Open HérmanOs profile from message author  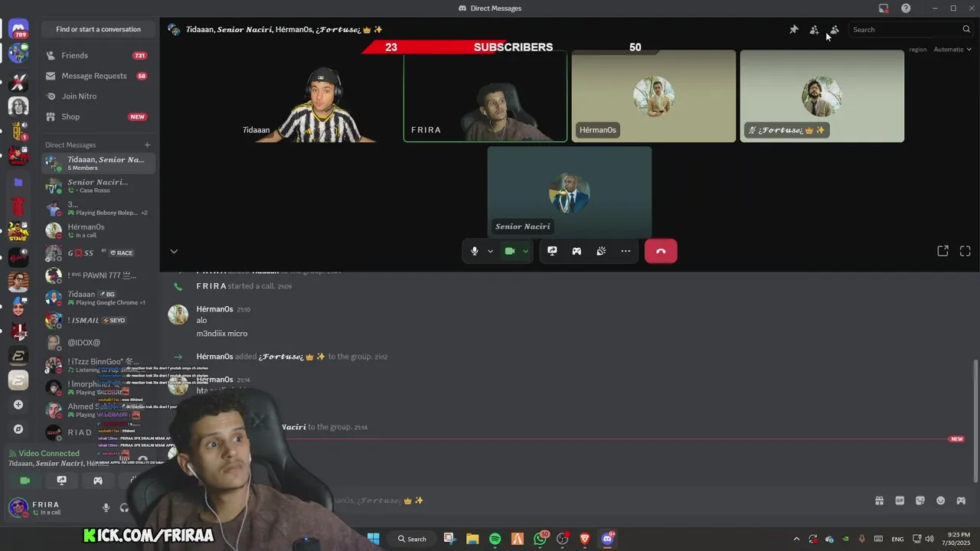click(214, 309)
